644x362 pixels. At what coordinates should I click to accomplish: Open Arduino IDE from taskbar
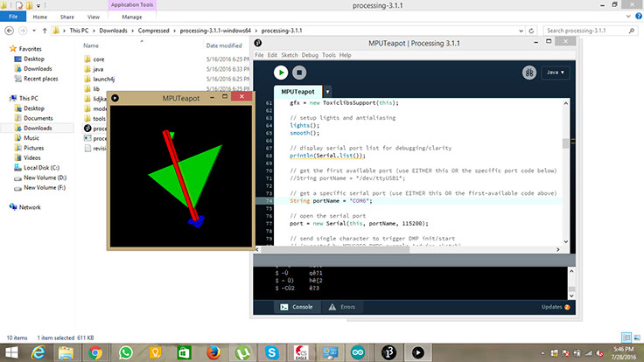pyautogui.click(x=358, y=353)
